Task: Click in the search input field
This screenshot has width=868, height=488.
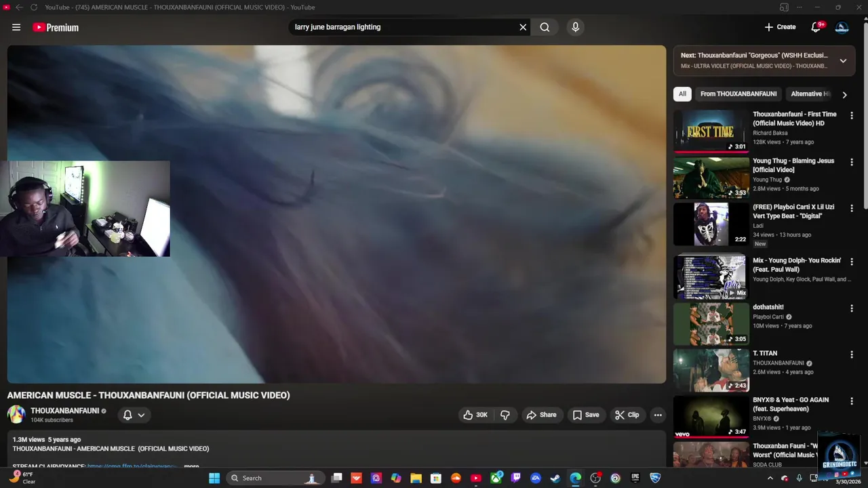Action: pos(403,27)
